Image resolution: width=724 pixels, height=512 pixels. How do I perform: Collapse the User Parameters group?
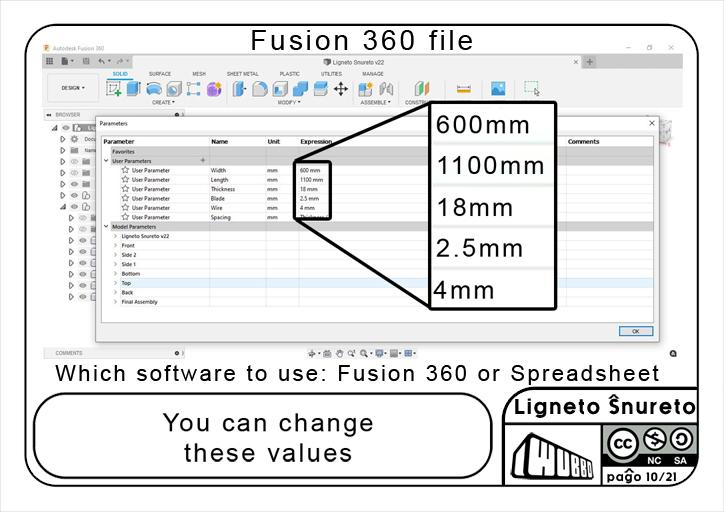coord(106,161)
